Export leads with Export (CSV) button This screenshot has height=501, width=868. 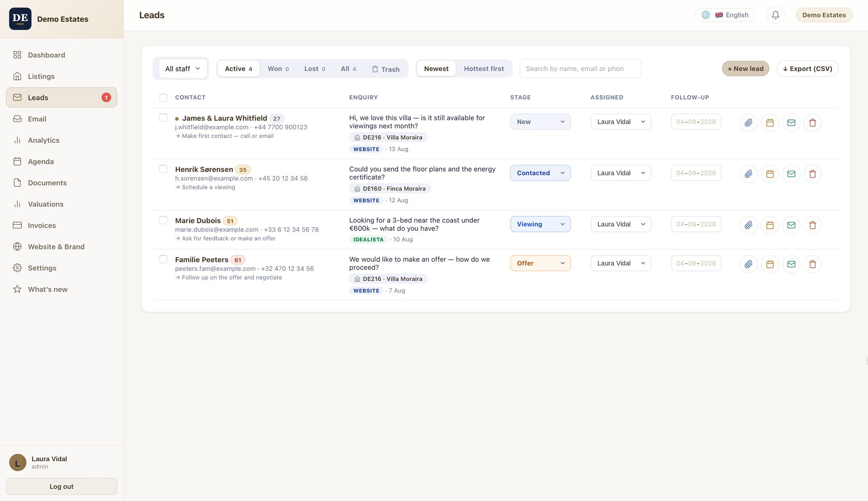tap(807, 69)
